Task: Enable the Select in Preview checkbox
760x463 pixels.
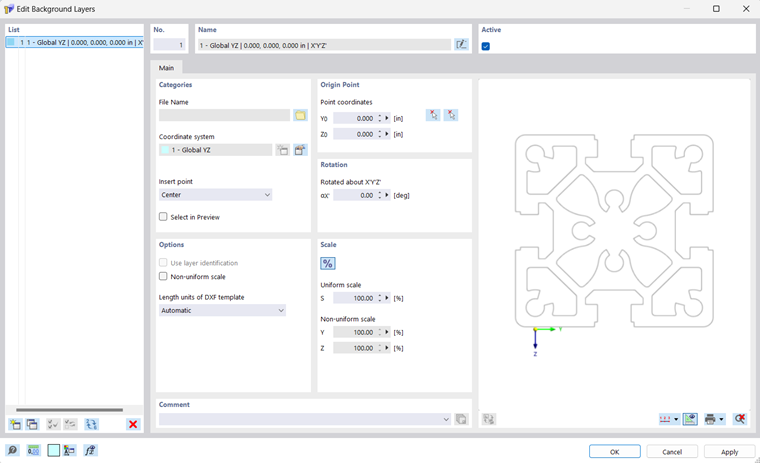Action: [164, 217]
